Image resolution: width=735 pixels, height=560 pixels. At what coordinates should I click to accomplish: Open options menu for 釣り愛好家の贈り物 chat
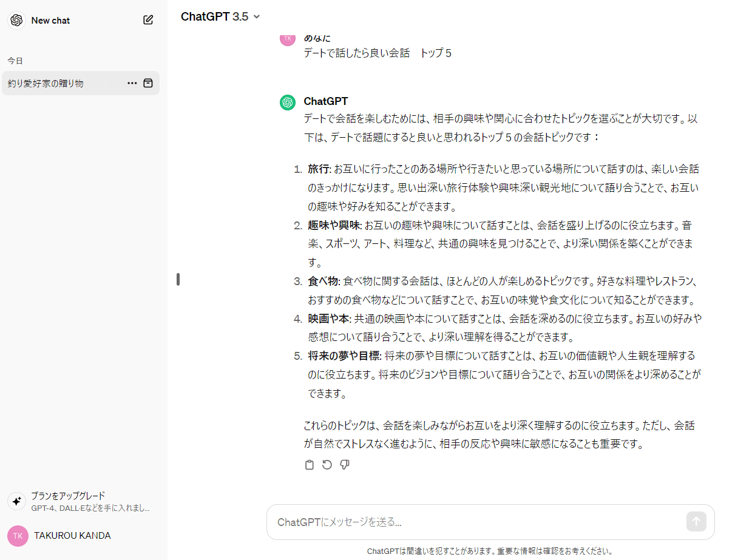pyautogui.click(x=132, y=83)
